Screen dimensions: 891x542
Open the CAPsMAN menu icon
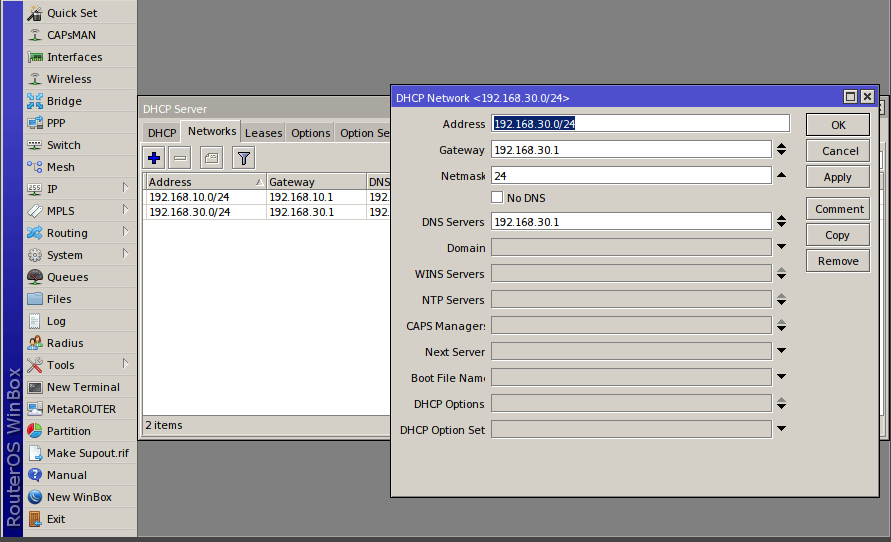click(x=35, y=35)
